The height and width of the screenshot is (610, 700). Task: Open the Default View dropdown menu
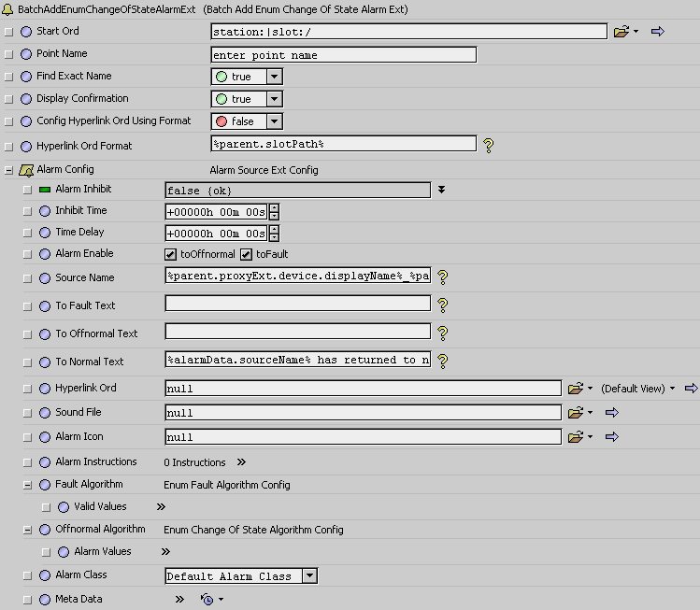(x=672, y=388)
